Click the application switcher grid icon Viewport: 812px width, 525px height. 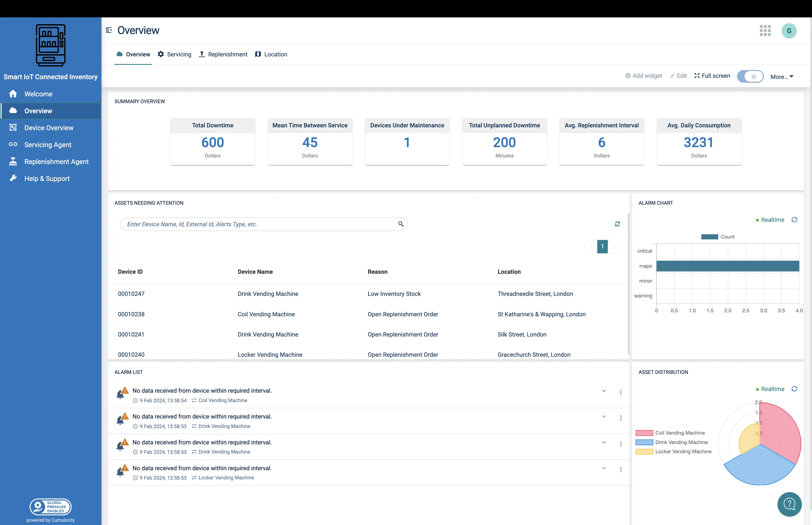coord(765,31)
